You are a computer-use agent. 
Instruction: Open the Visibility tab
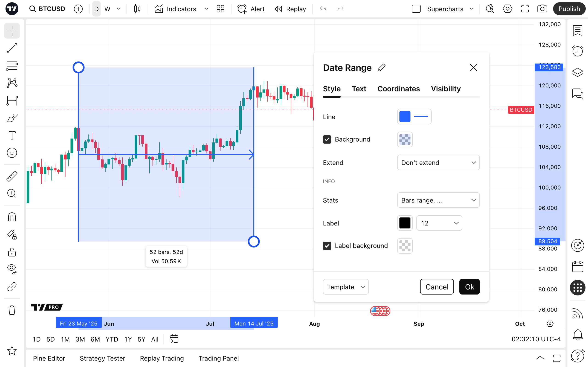tap(446, 89)
